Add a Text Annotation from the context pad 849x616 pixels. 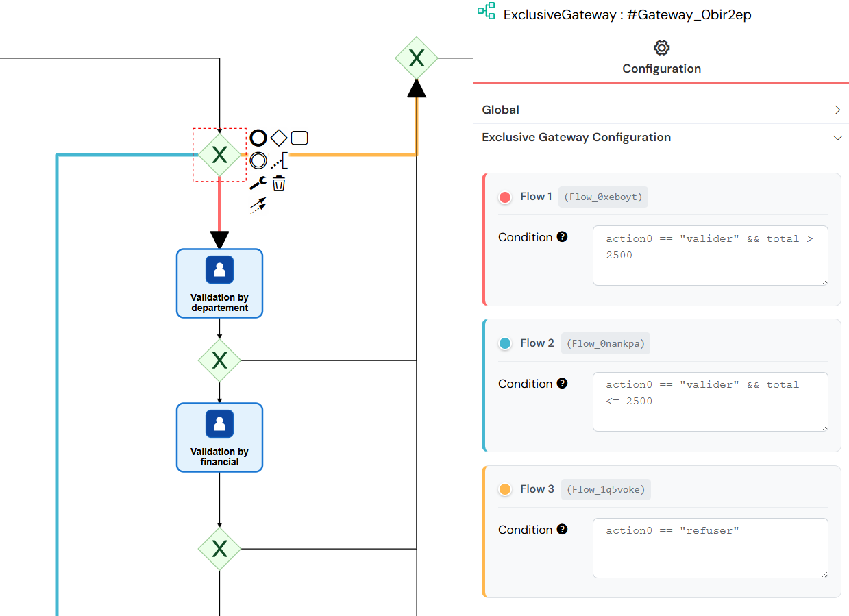(281, 160)
